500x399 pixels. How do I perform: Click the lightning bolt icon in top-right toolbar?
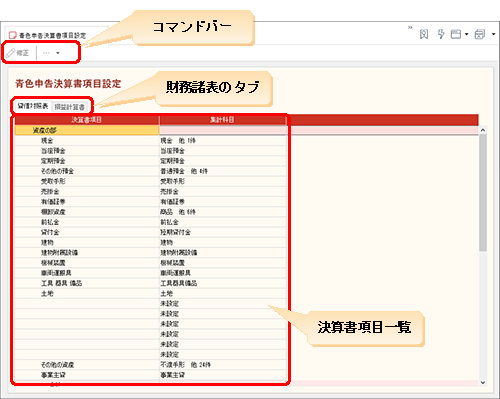pos(441,34)
